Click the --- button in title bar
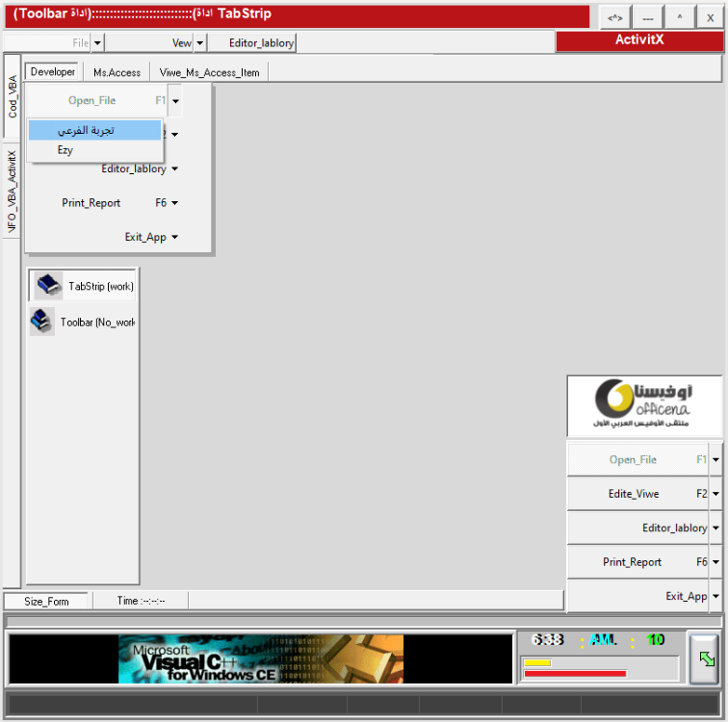The height and width of the screenshot is (722, 728). pyautogui.click(x=648, y=17)
